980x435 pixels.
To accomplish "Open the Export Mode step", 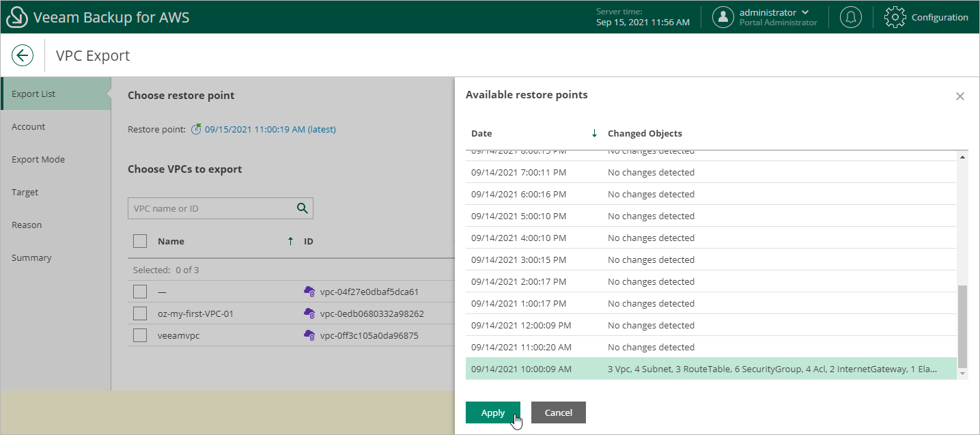I will pos(38,159).
